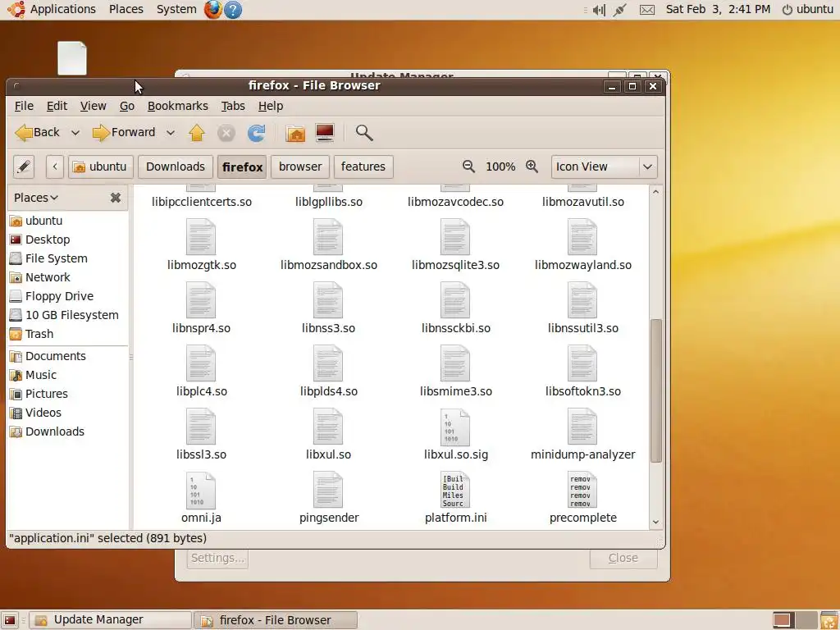Show desktop button in bottom panel

[10, 620]
